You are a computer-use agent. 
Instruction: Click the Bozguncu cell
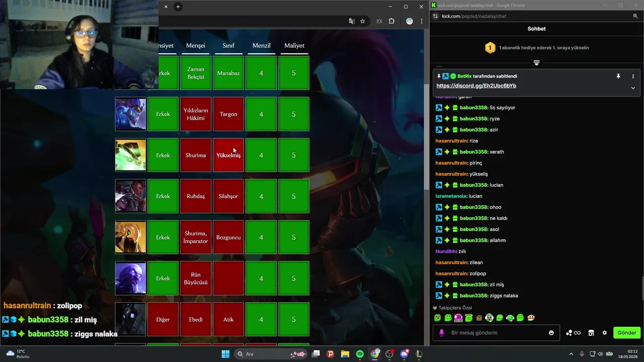pos(228,237)
